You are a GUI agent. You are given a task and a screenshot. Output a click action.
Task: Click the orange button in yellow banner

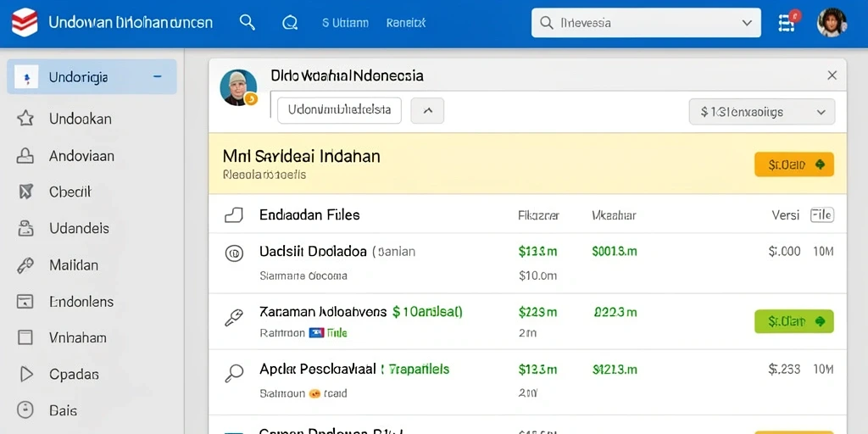tap(793, 164)
